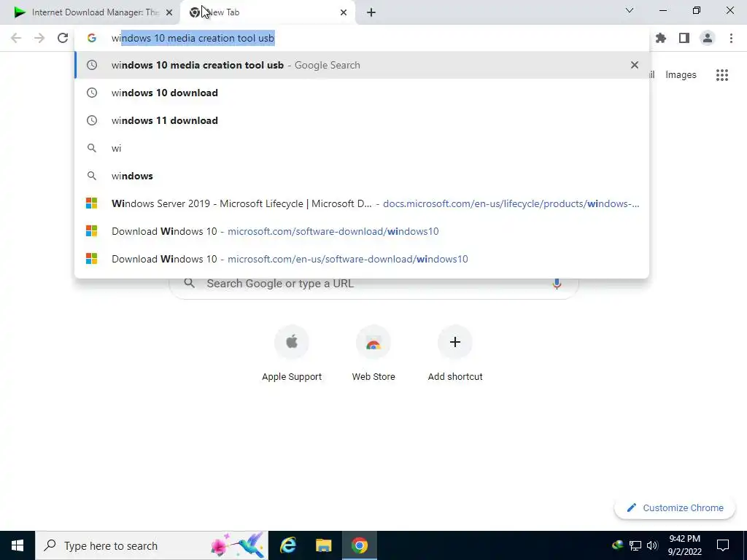Open the microsoft.com/software-download/windows10 suggestion
The width and height of the screenshot is (747, 560).
(x=362, y=231)
